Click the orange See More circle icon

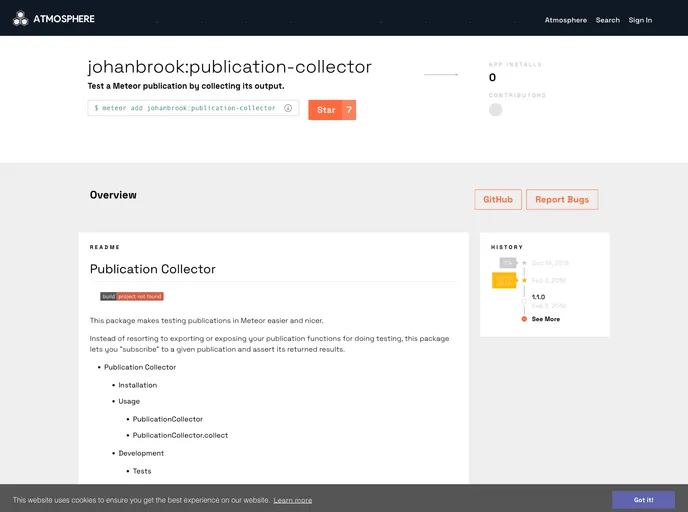pyautogui.click(x=524, y=319)
